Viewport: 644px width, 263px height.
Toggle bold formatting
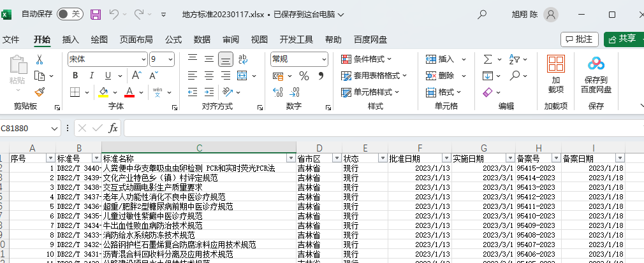pyautogui.click(x=75, y=76)
